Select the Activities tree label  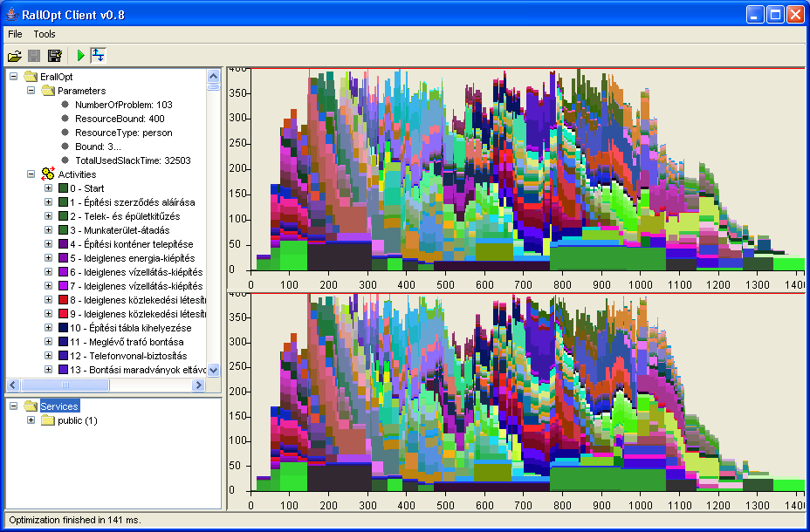[x=77, y=174]
